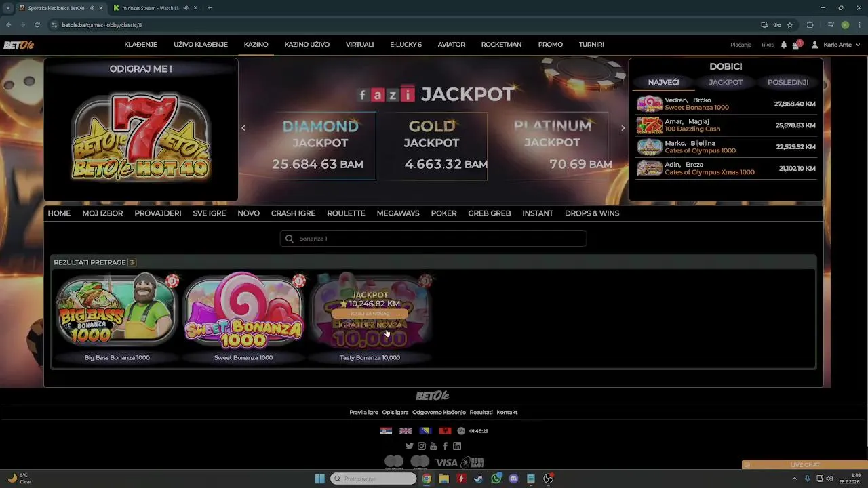
Task: Show next jackpot with right arrow
Action: point(623,128)
